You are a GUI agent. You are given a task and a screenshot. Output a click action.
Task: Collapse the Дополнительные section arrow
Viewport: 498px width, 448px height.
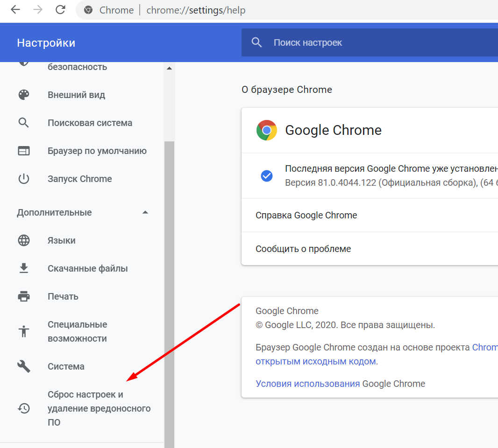(x=145, y=213)
